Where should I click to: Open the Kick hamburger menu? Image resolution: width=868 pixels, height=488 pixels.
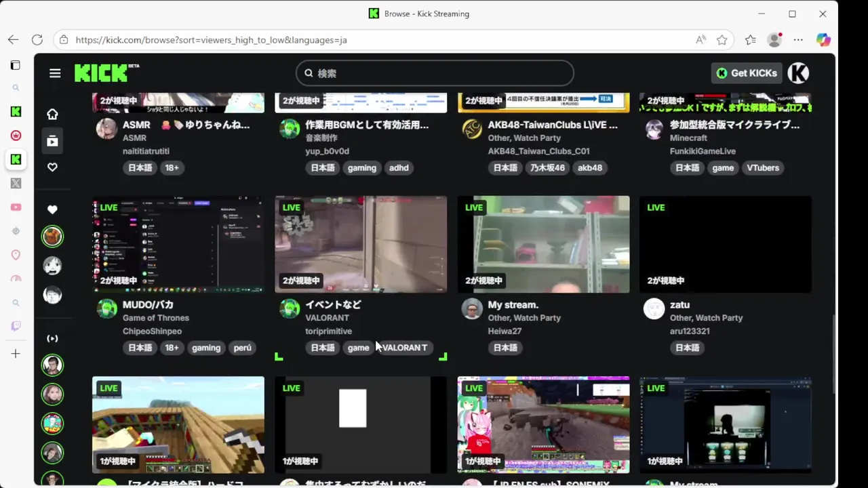(x=55, y=73)
